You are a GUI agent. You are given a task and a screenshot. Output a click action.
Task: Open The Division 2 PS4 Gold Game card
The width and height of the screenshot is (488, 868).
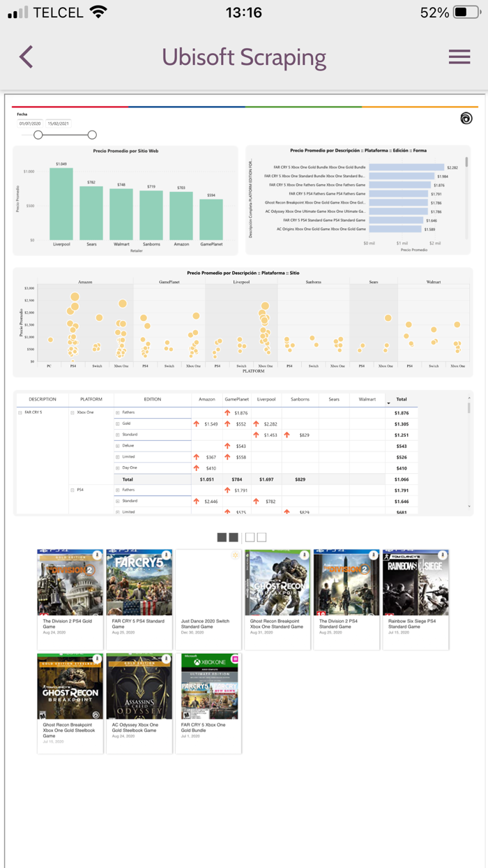click(70, 599)
